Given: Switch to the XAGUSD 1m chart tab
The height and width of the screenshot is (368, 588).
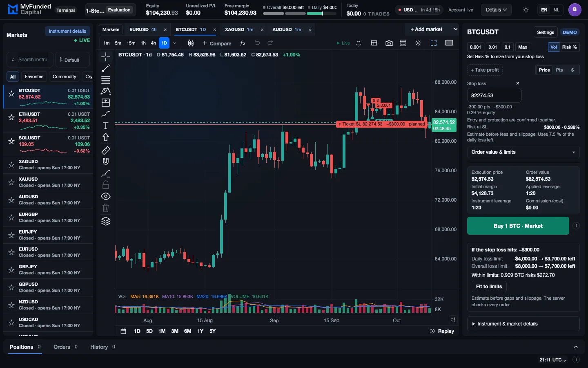Looking at the screenshot, I should [239, 29].
